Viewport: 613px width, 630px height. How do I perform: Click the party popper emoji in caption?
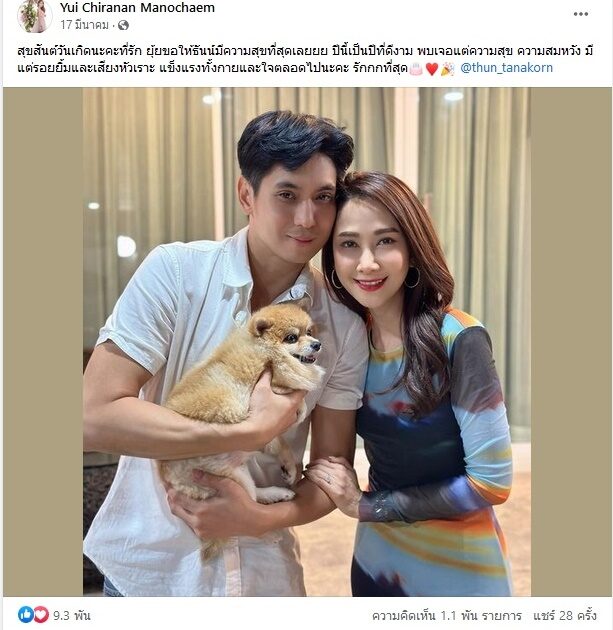coord(447,69)
